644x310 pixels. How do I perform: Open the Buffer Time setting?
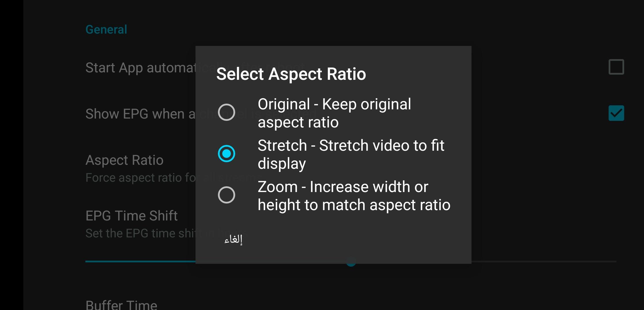tap(121, 305)
